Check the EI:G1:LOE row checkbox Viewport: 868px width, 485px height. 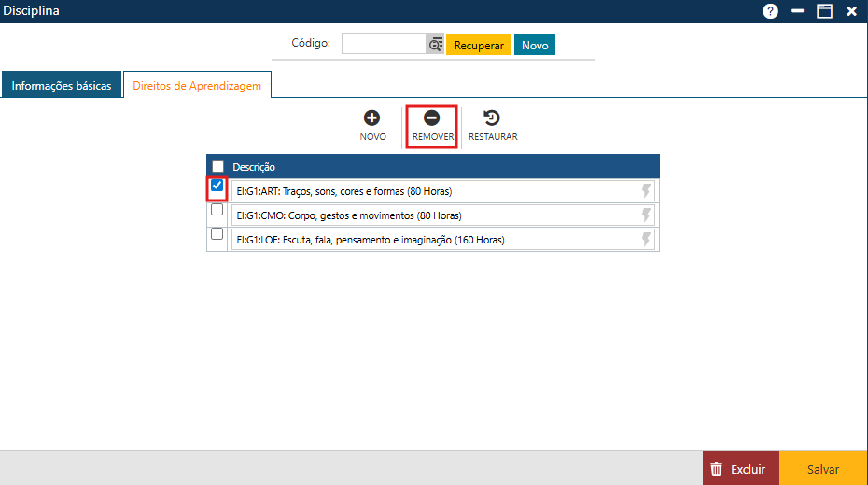(217, 234)
